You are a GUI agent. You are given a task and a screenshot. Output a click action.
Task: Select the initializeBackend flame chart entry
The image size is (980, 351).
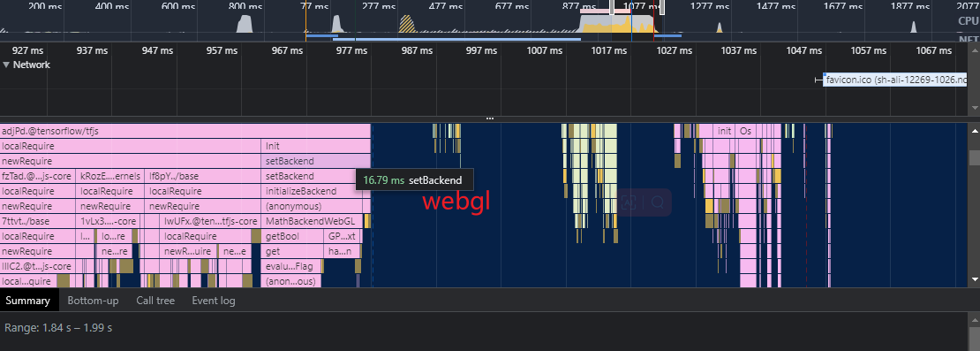tap(316, 191)
